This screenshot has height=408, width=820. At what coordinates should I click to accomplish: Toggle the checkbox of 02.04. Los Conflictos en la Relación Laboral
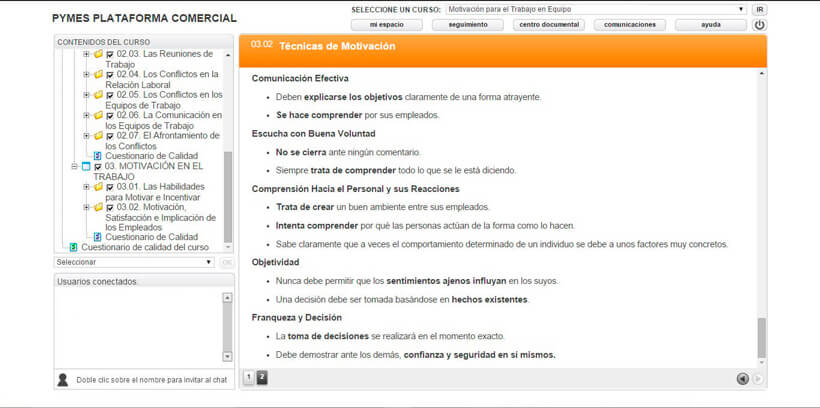[110, 75]
